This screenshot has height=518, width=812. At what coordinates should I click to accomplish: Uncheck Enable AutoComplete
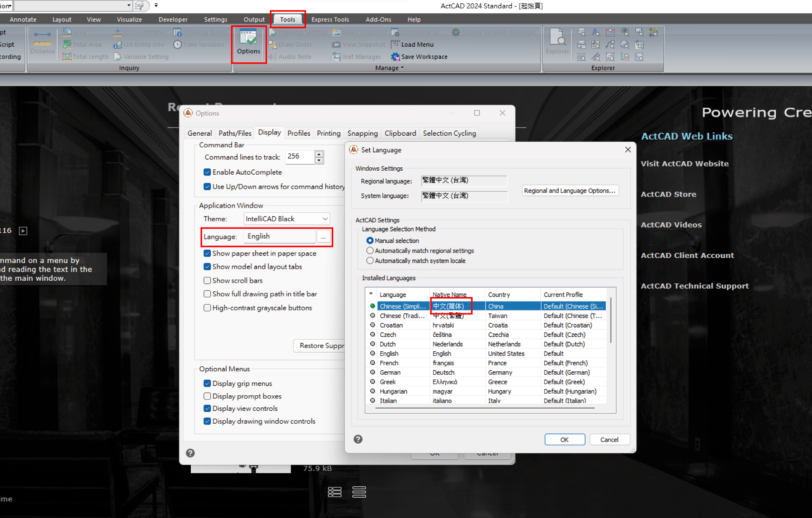point(207,172)
